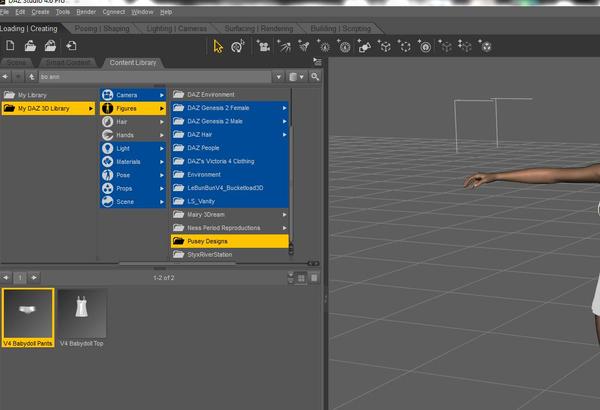Open the Edit menu
Viewport: 600px width, 410px height.
pyautogui.click(x=20, y=12)
